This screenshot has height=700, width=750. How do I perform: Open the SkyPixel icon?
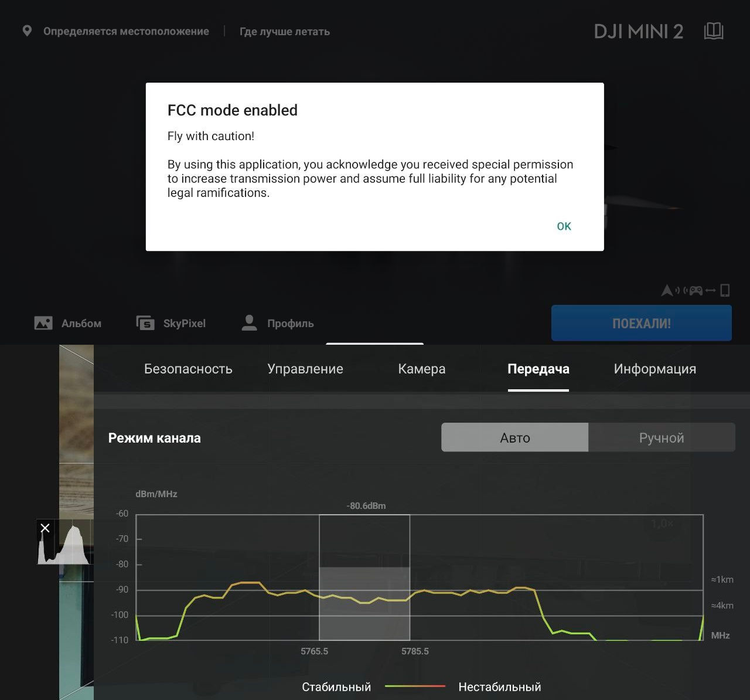[145, 323]
